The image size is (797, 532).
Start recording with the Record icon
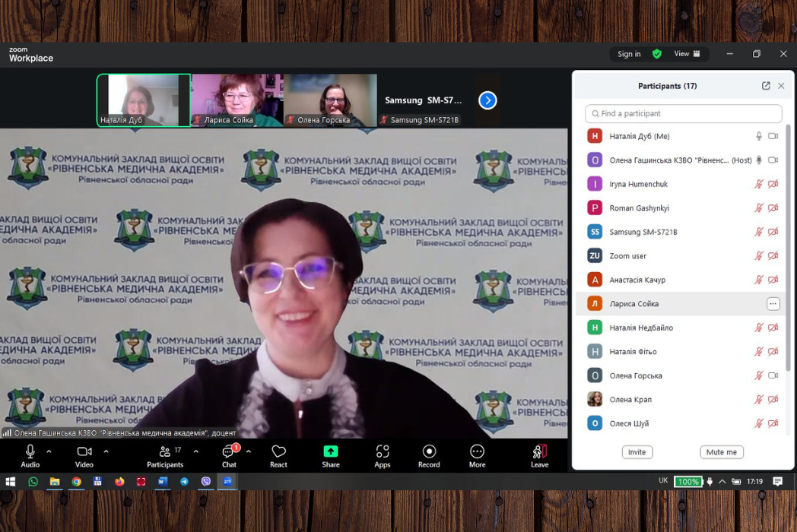[429, 452]
